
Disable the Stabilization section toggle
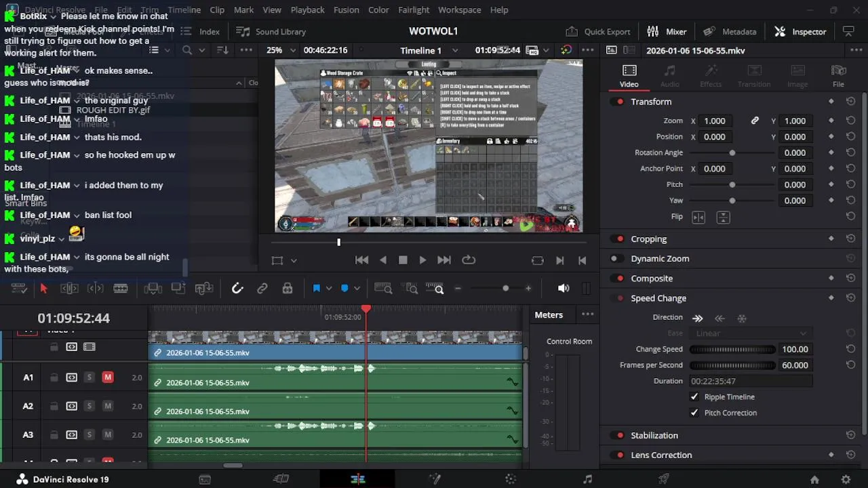click(x=618, y=436)
